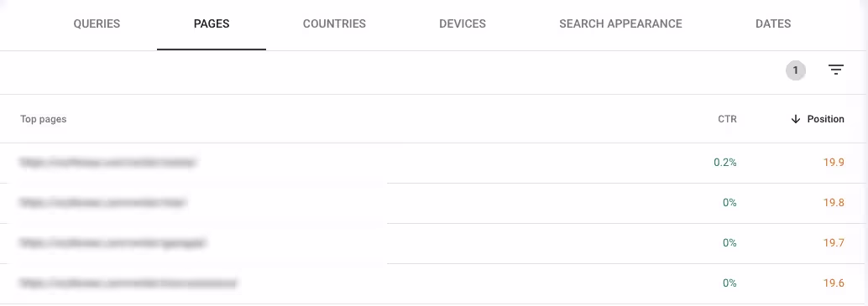
Task: Open the Search Appearance tab
Action: (x=620, y=24)
